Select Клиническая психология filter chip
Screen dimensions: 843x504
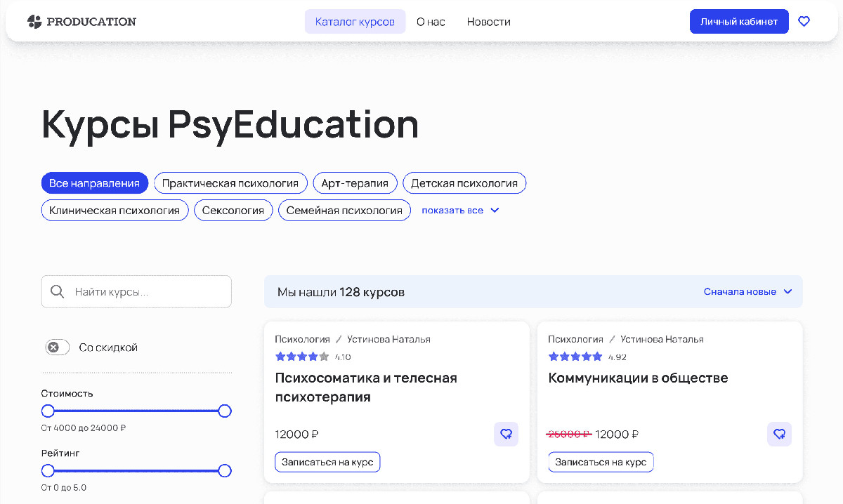coord(115,210)
